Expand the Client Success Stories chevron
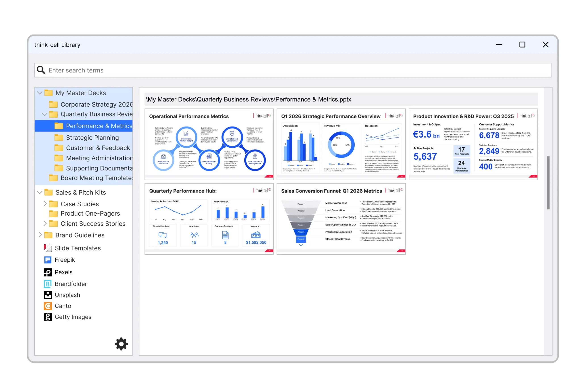The height and width of the screenshot is (392, 586). coord(45,223)
